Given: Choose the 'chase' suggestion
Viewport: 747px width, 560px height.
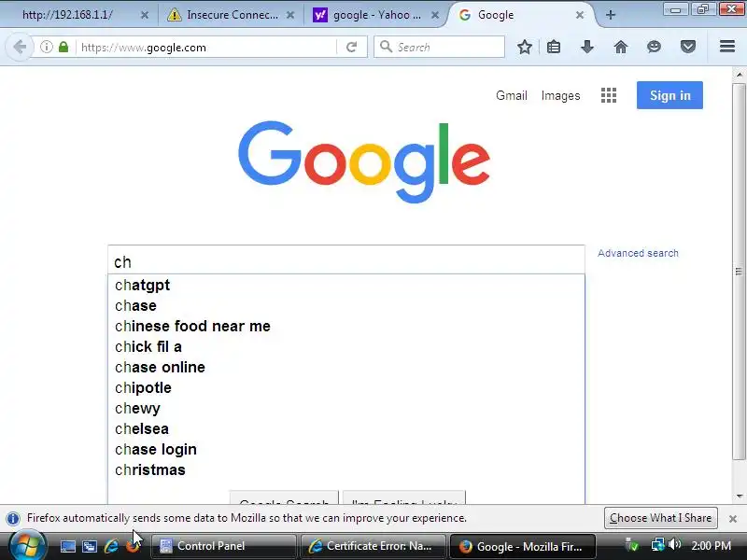Looking at the screenshot, I should click(346, 306).
